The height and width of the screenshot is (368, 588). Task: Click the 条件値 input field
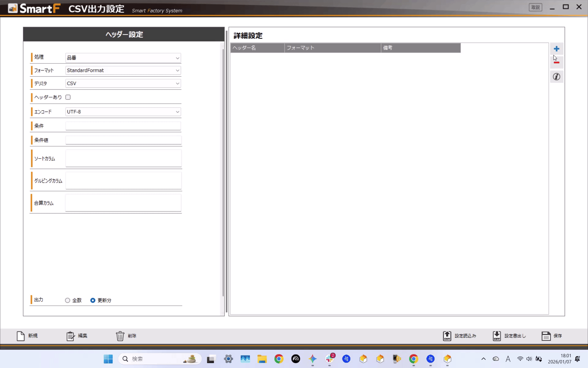click(x=123, y=140)
